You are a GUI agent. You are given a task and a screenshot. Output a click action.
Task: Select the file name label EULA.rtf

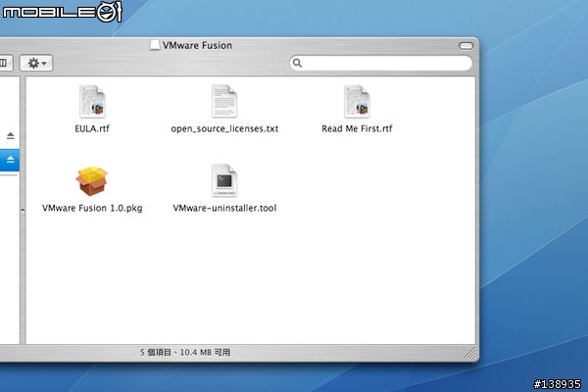[x=92, y=128]
